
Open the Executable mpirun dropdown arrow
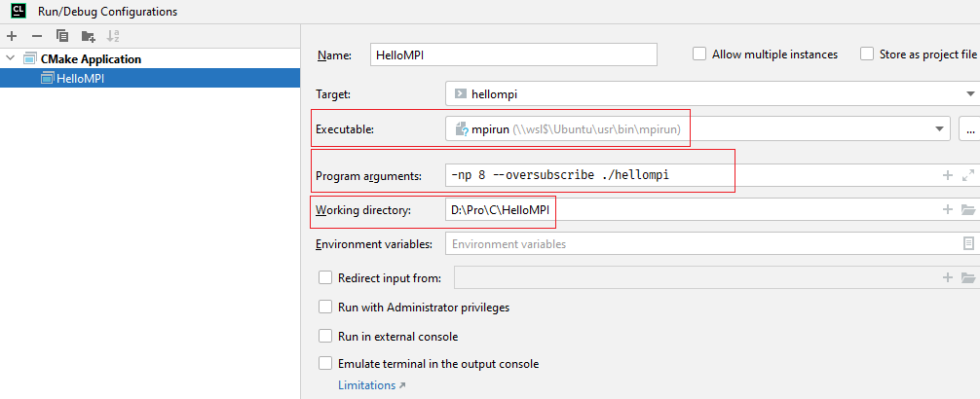[940, 128]
